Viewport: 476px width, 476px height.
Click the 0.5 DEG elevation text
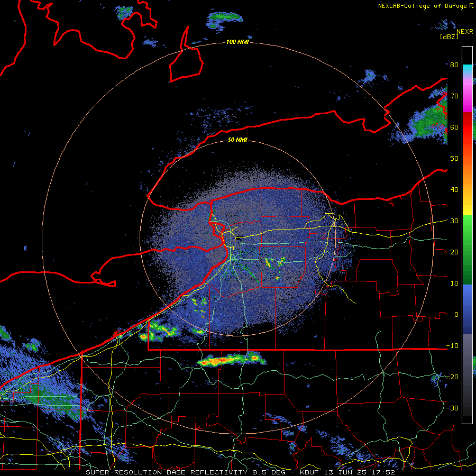pos(269,472)
